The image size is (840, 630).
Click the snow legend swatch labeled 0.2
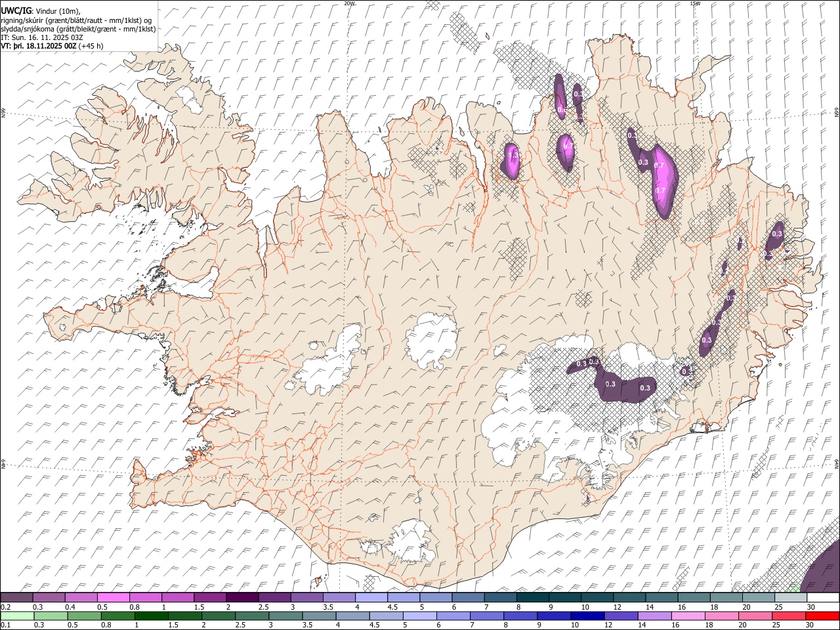17,598
